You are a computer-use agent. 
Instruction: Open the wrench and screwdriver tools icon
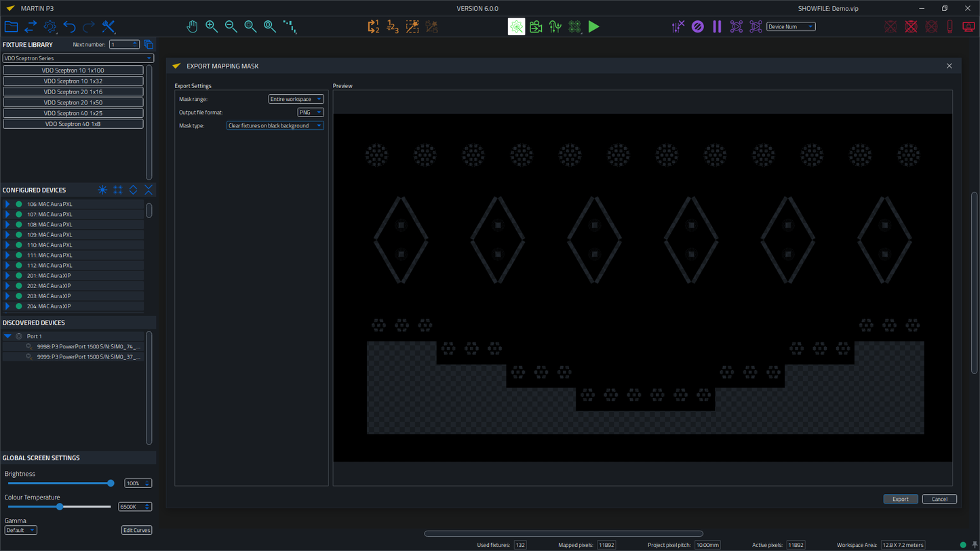(x=109, y=26)
